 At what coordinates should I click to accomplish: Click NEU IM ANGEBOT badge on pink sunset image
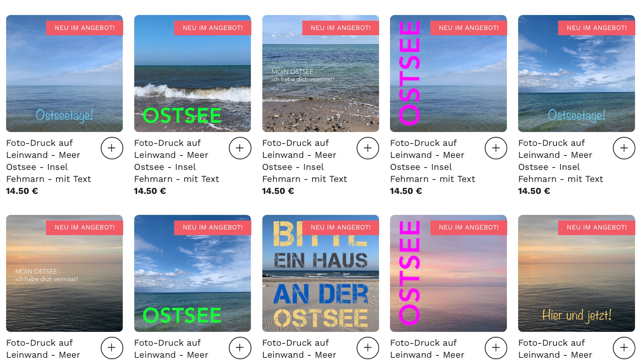click(x=468, y=227)
